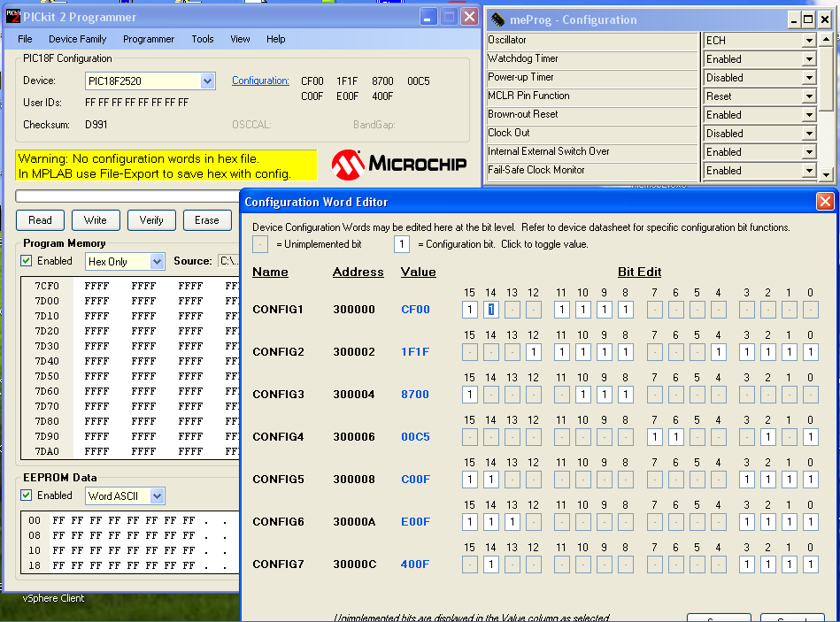
Task: Toggle bit 15 of CONFIG5
Action: [469, 479]
